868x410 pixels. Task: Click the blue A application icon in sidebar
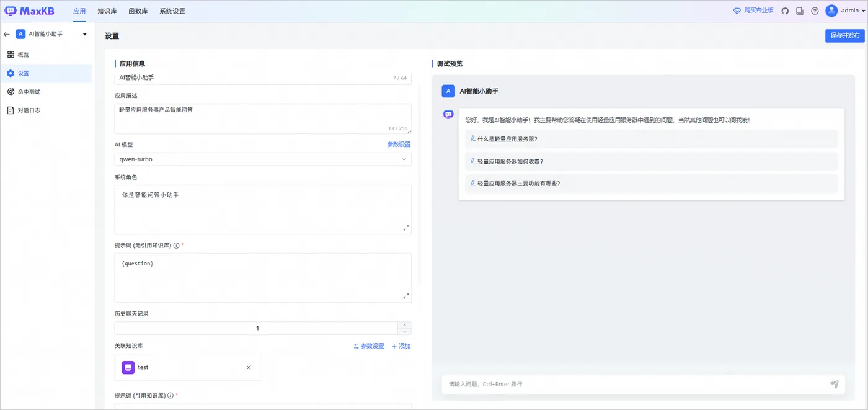click(x=20, y=34)
